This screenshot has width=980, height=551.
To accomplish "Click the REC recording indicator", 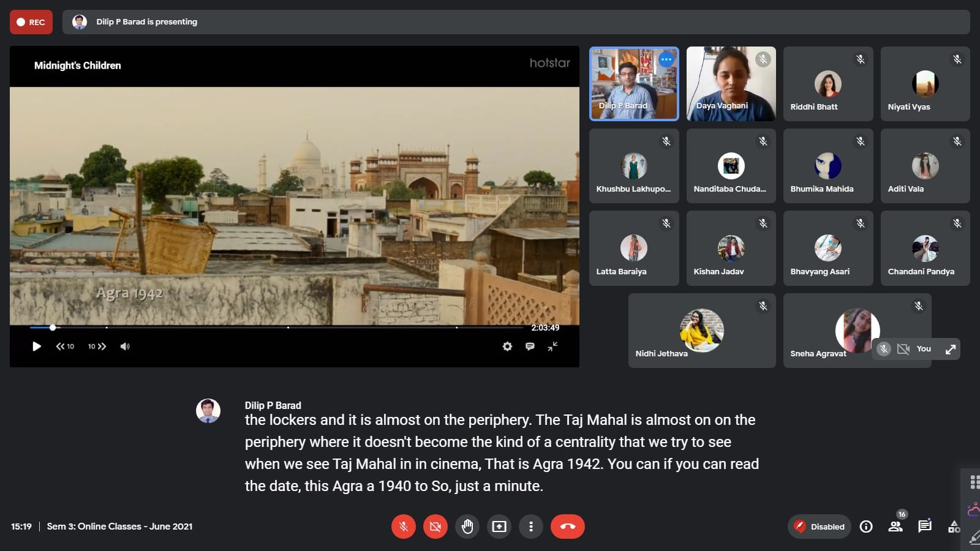I will (31, 22).
